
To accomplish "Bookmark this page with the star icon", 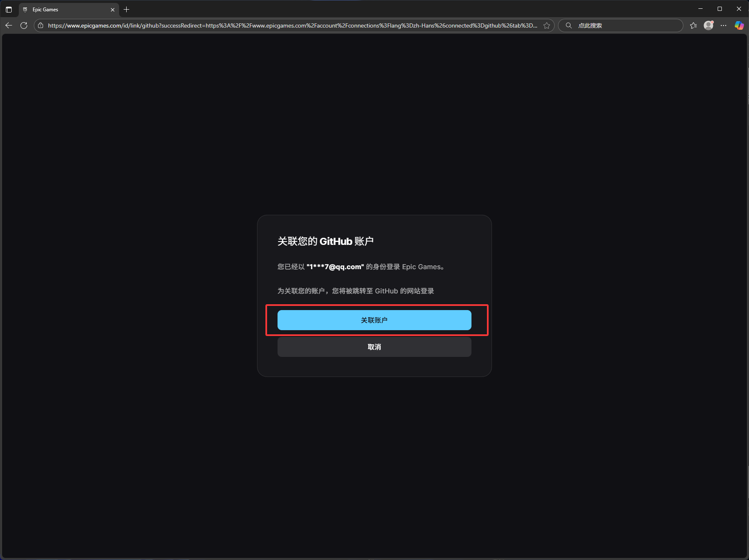I will pyautogui.click(x=547, y=25).
